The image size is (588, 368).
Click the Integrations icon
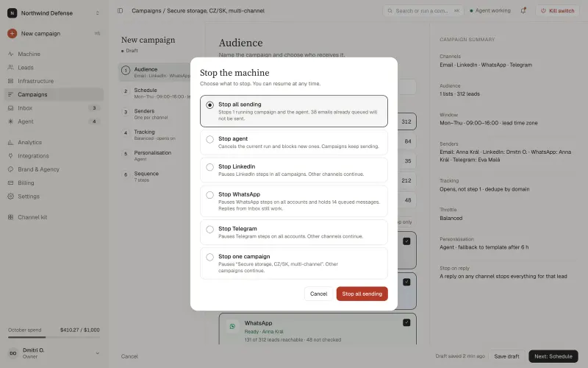click(x=10, y=156)
